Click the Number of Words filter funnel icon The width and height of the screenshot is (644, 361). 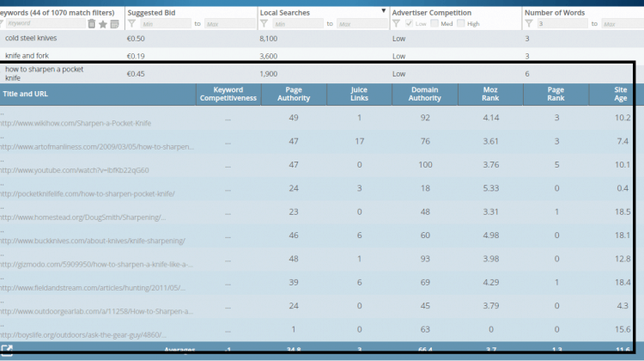tap(529, 23)
